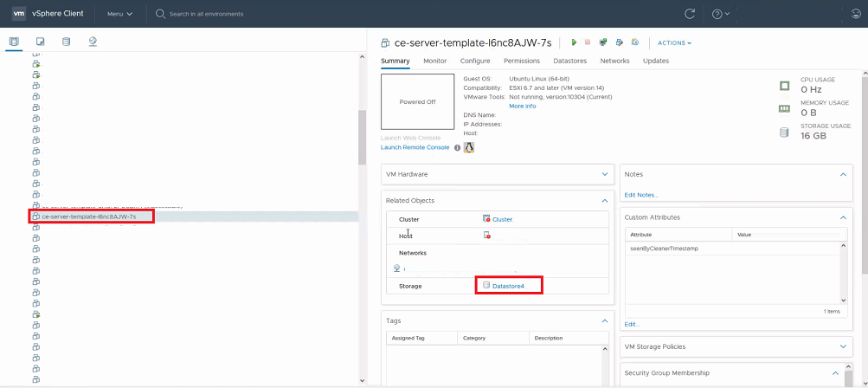Click the Description column header in Tags
Image resolution: width=868 pixels, height=388 pixels.
tap(569, 338)
